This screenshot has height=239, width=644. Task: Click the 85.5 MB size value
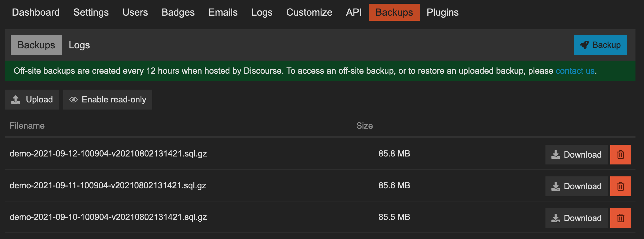pos(394,217)
